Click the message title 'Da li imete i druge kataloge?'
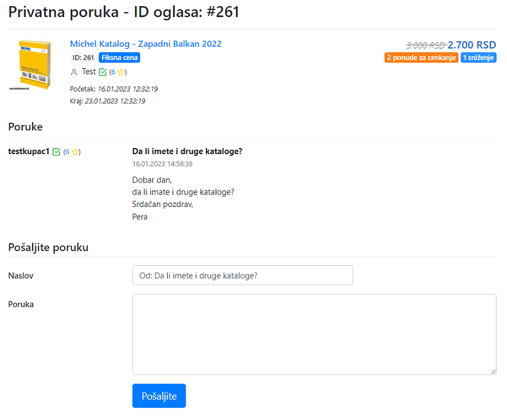Screen dimensions: 507x420 click(187, 152)
